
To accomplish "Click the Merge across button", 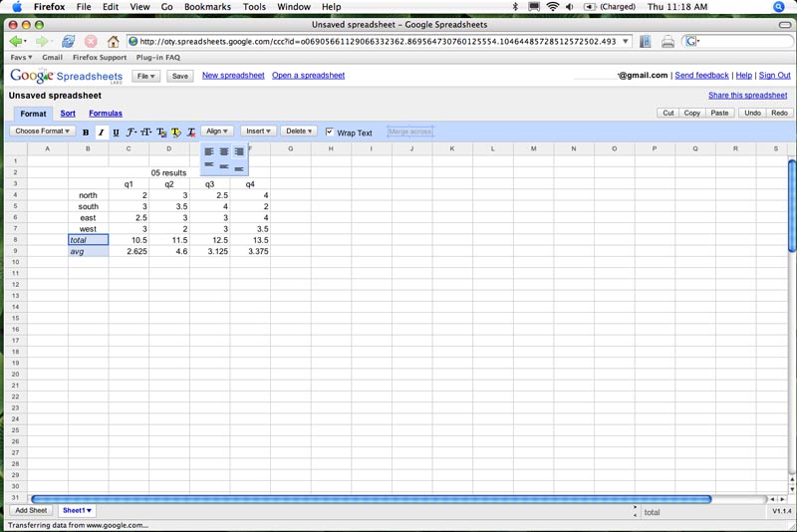I will [x=410, y=132].
